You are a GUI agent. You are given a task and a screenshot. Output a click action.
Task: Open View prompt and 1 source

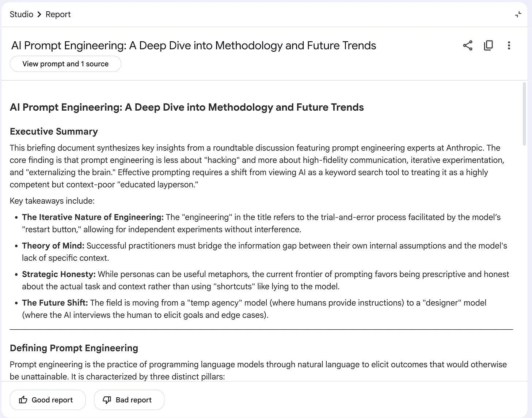coord(65,64)
